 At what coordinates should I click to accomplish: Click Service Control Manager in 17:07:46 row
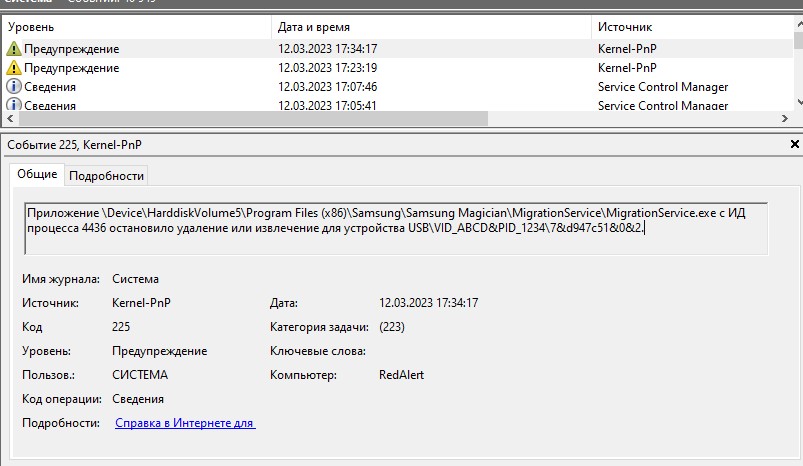[x=663, y=87]
